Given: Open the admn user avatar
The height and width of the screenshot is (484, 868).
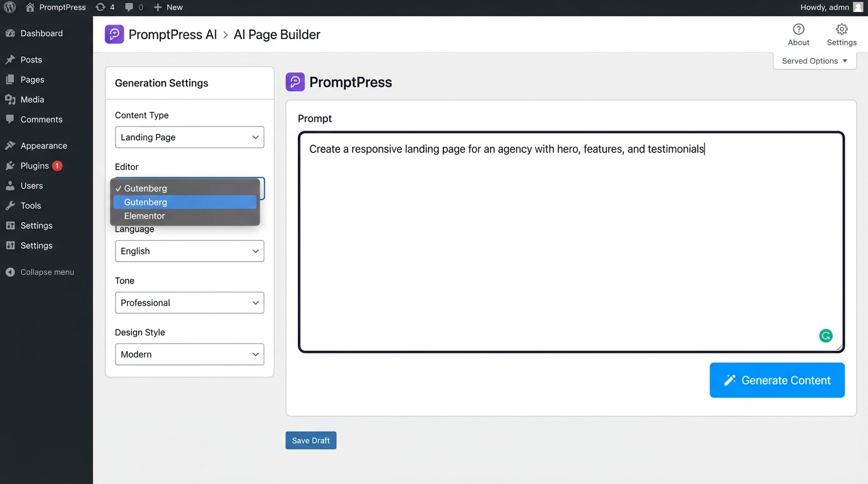Looking at the screenshot, I should pyautogui.click(x=858, y=8).
